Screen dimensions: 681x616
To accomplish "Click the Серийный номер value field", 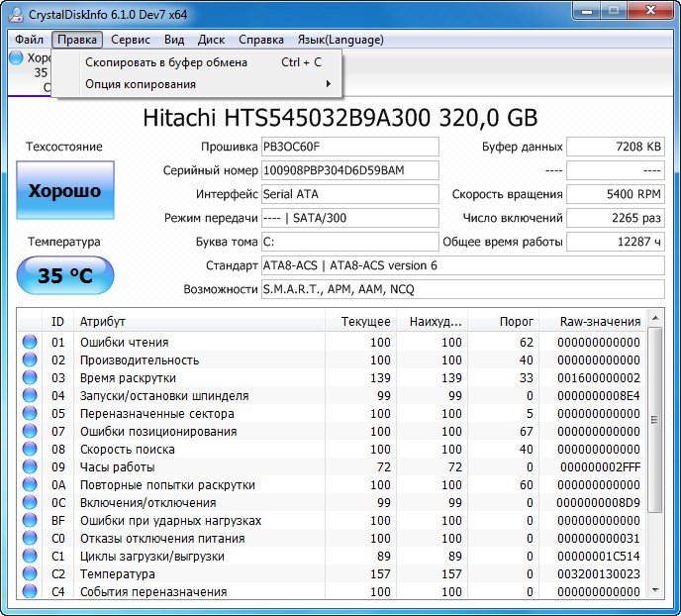I will [x=349, y=170].
